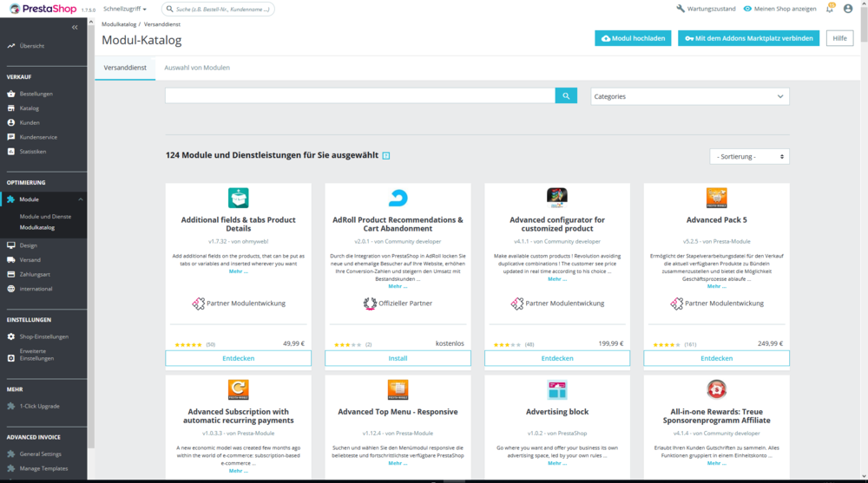Collapse the Module menu chevron in sidebar
This screenshot has height=483, width=868.
point(80,199)
